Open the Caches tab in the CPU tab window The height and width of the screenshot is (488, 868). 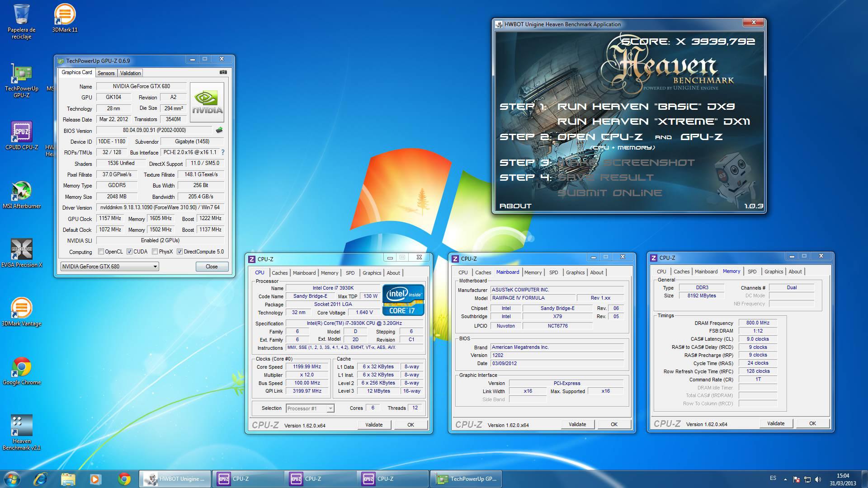pos(279,273)
